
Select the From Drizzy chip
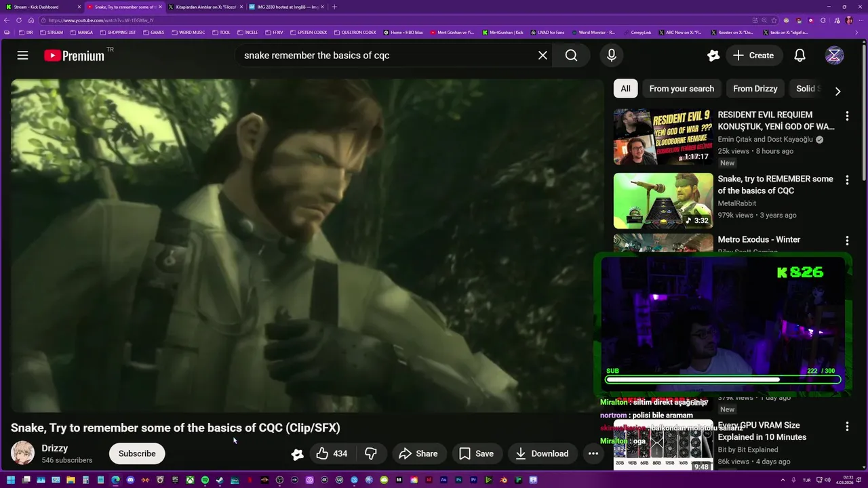click(x=755, y=89)
